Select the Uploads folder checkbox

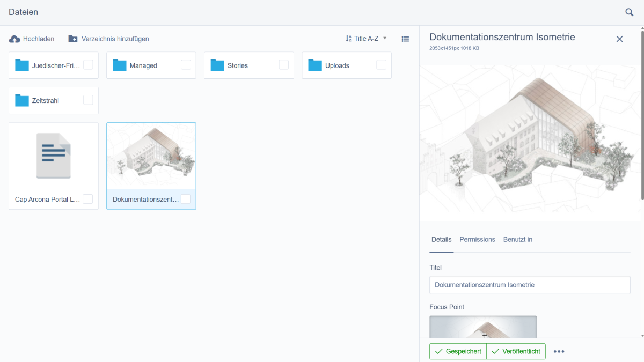(381, 65)
